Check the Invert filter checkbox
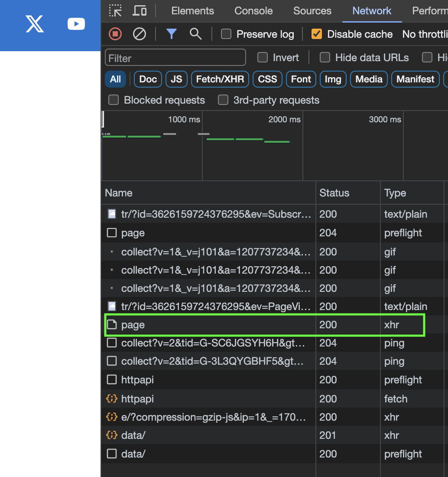This screenshot has width=448, height=477. point(263,57)
